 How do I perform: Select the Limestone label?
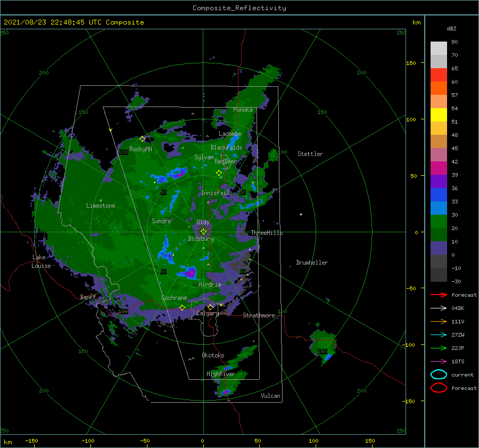click(x=101, y=206)
